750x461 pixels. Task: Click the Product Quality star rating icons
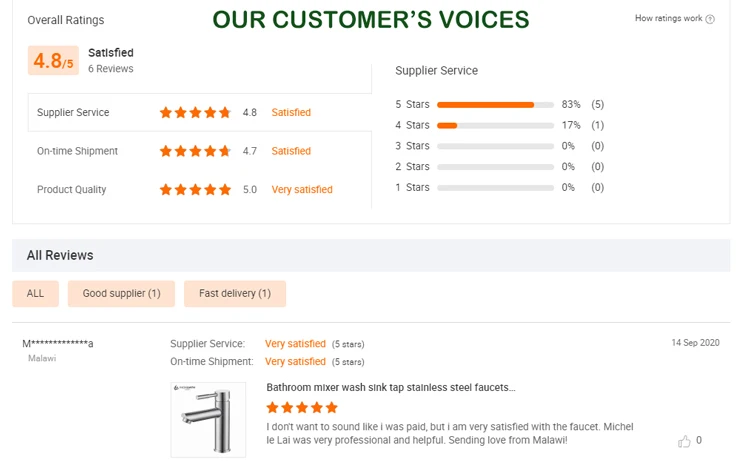[x=195, y=190]
